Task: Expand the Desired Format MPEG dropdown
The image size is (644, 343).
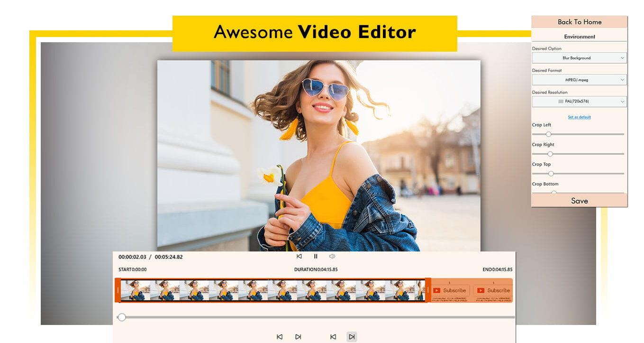Action: click(579, 80)
